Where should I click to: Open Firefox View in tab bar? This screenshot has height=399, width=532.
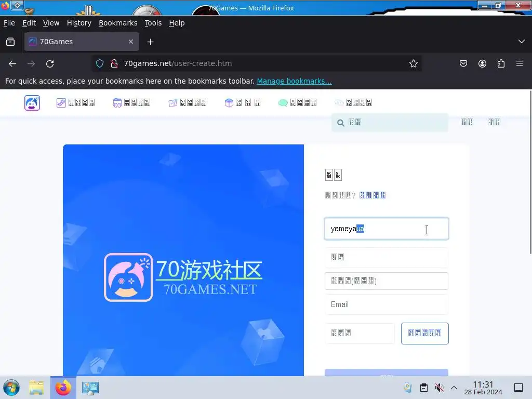(x=10, y=42)
